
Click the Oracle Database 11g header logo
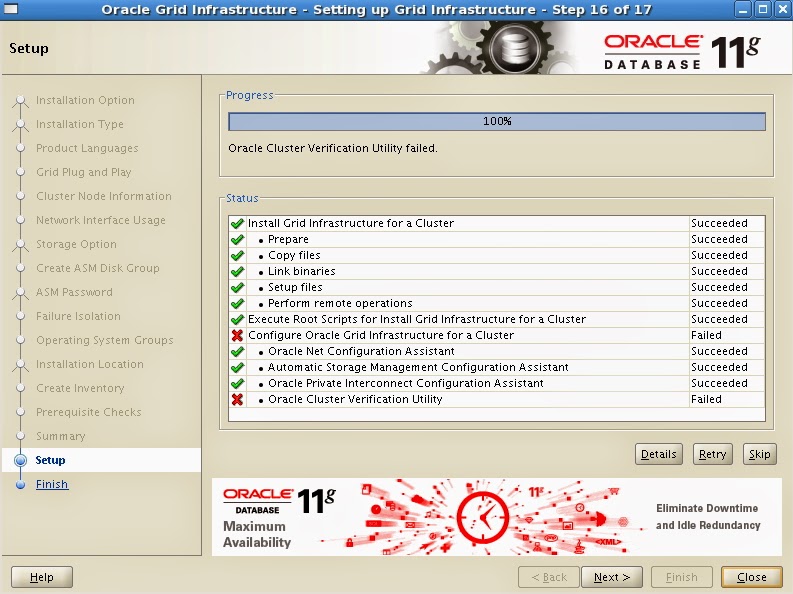tap(682, 51)
